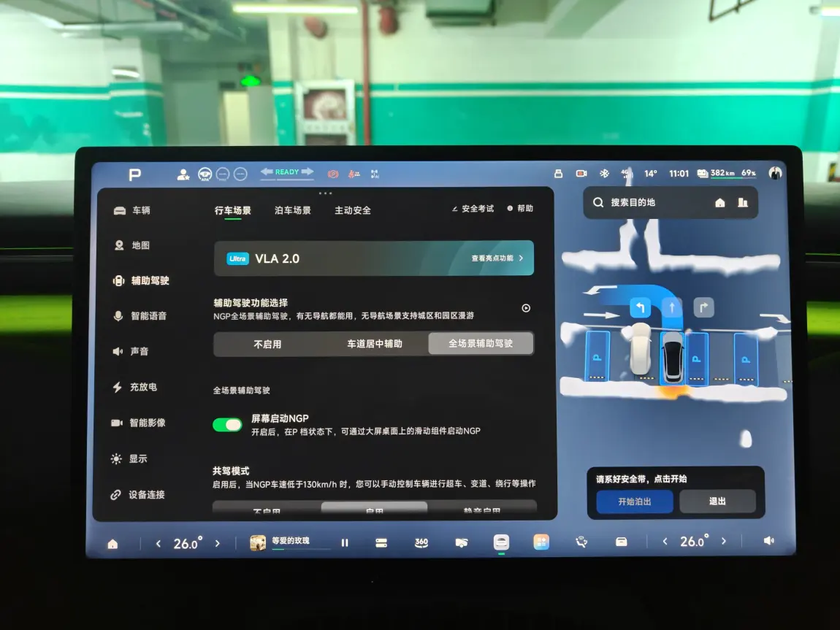Open user profile avatar
The image size is (840, 630).
(775, 174)
